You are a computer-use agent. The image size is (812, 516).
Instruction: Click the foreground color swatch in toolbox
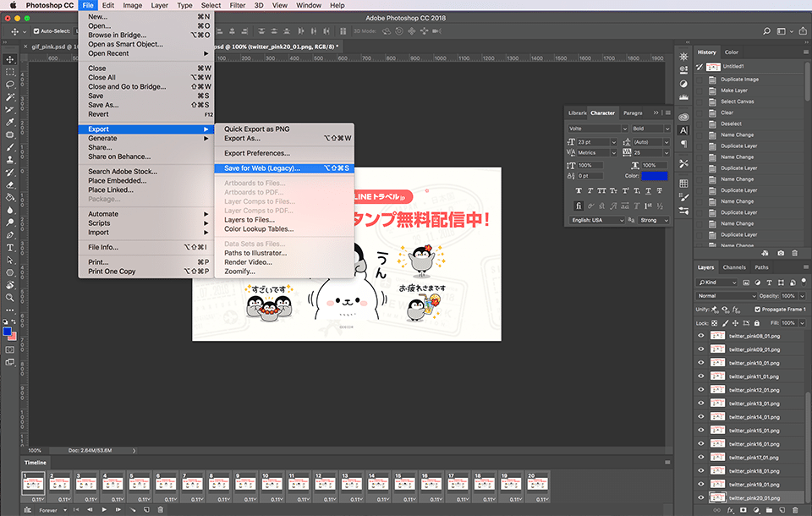8,332
